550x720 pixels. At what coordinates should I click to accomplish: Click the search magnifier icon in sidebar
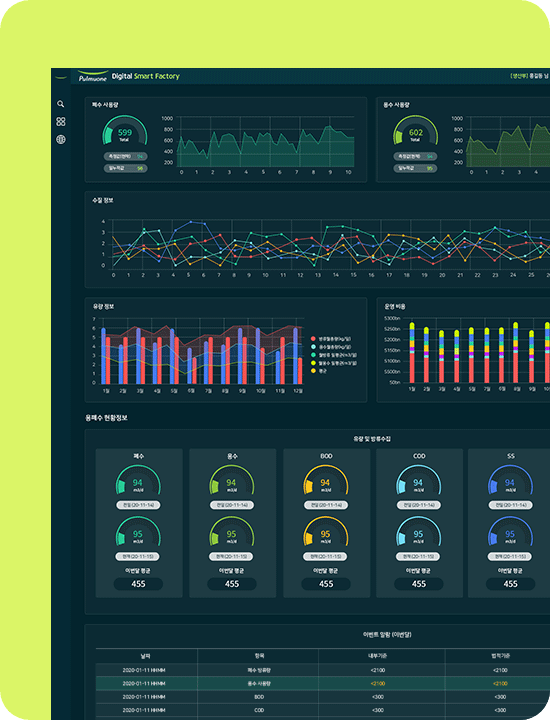click(61, 104)
